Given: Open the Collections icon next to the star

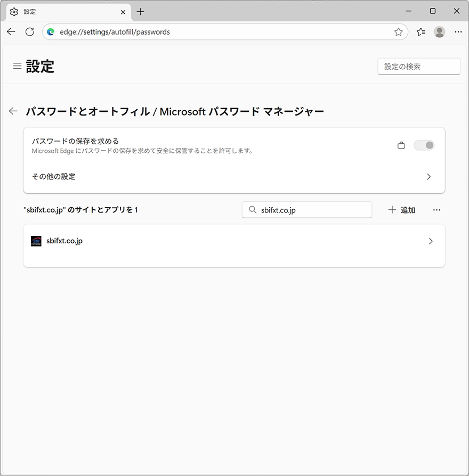Looking at the screenshot, I should point(420,32).
